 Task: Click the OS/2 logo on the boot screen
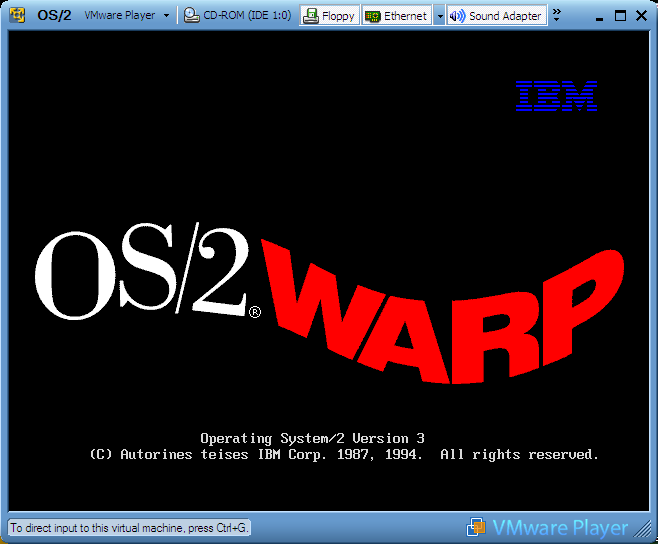[x=148, y=271]
